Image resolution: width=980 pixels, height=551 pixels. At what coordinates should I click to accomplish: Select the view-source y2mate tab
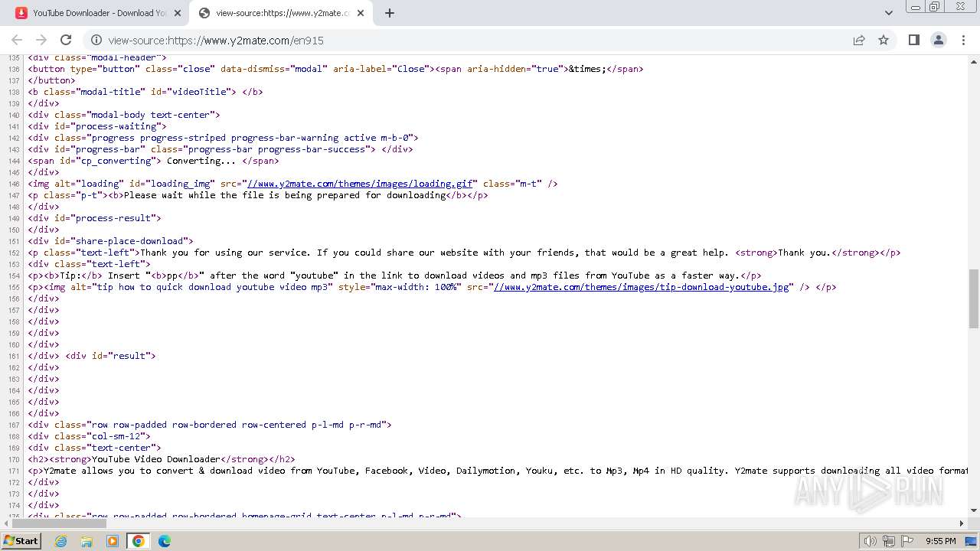point(282,13)
